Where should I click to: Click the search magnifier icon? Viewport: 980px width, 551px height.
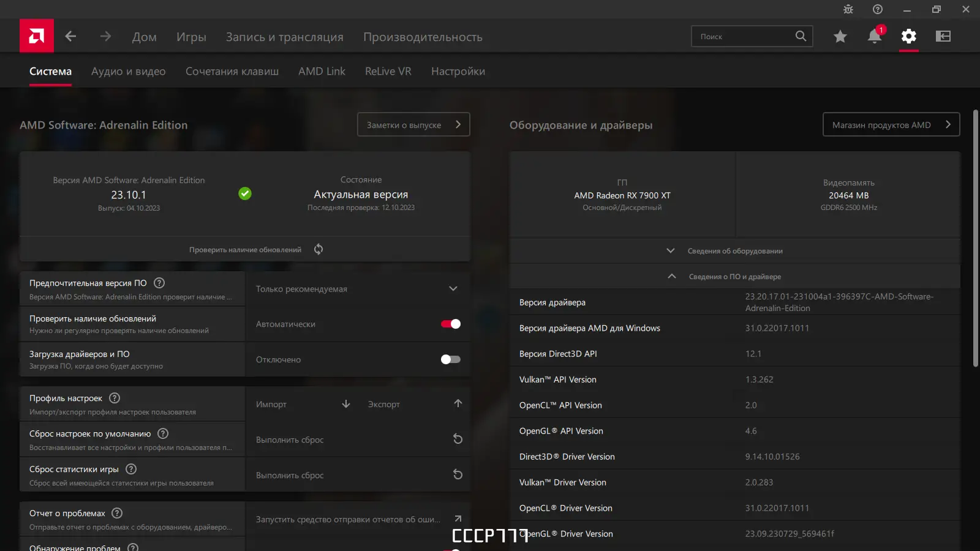click(x=801, y=36)
